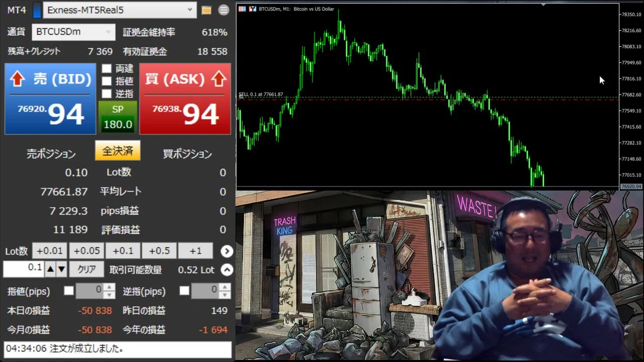644x362 pixels.
Task: Collapse panel with round up-chevron icon
Action: click(x=227, y=270)
